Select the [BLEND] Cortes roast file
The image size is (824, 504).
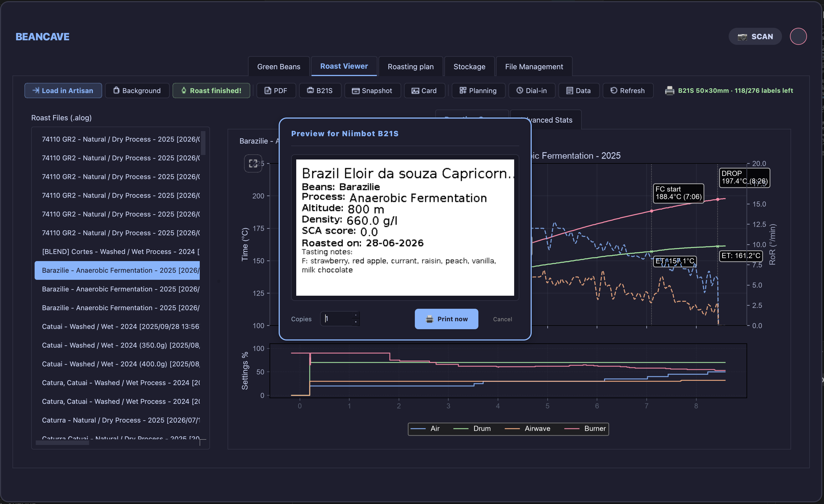point(117,251)
